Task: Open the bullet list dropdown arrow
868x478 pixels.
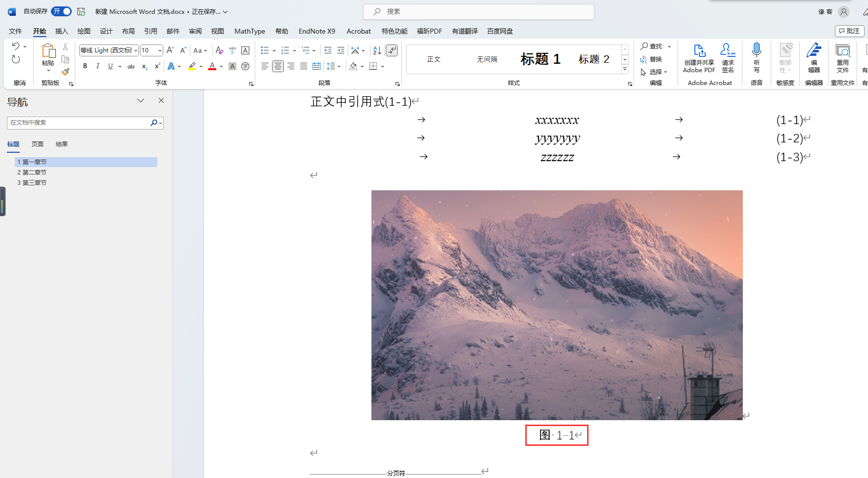Action: [274, 50]
